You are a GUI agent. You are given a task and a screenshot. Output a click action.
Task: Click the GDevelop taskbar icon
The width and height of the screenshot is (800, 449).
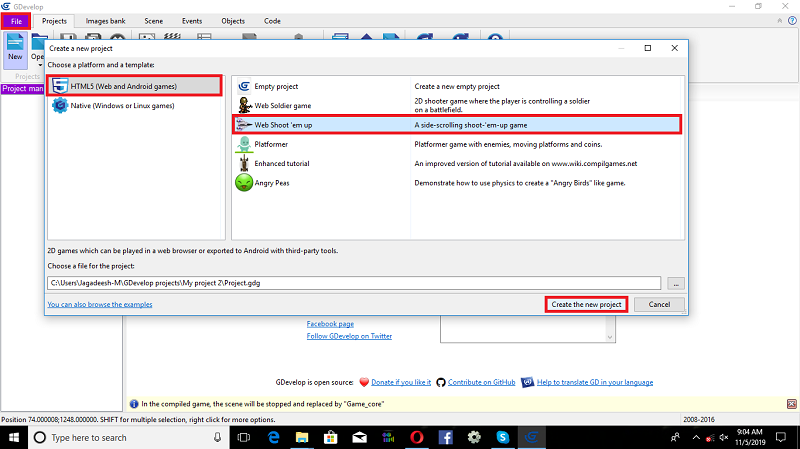click(532, 438)
